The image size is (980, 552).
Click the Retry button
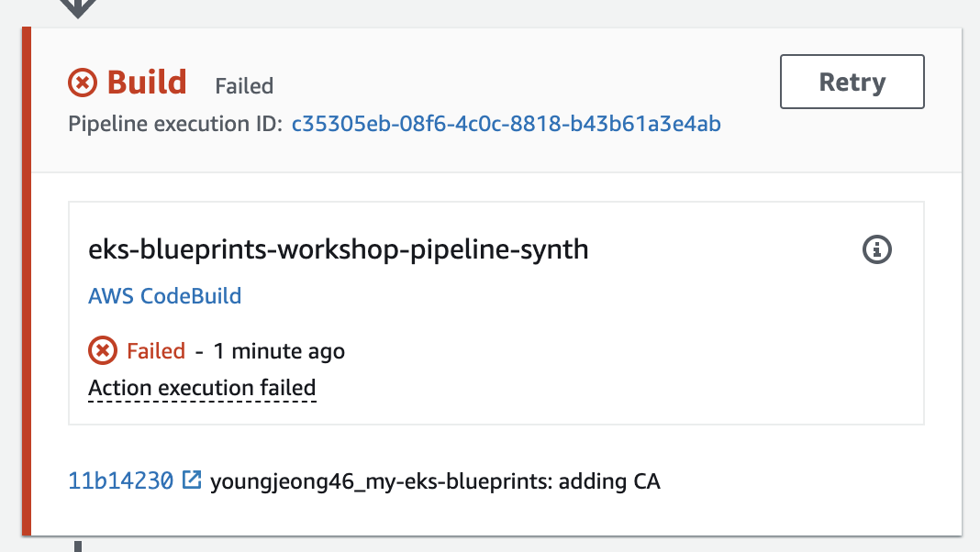[852, 83]
